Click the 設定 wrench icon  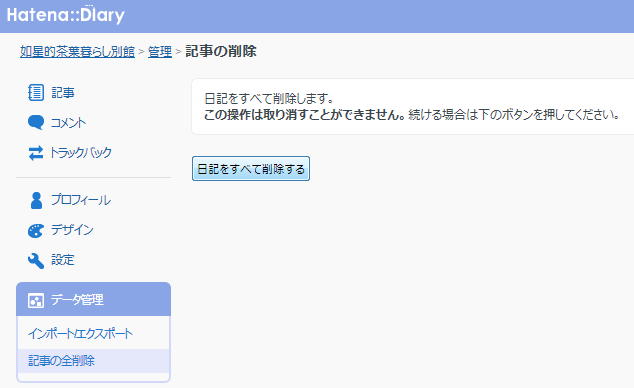coord(36,260)
